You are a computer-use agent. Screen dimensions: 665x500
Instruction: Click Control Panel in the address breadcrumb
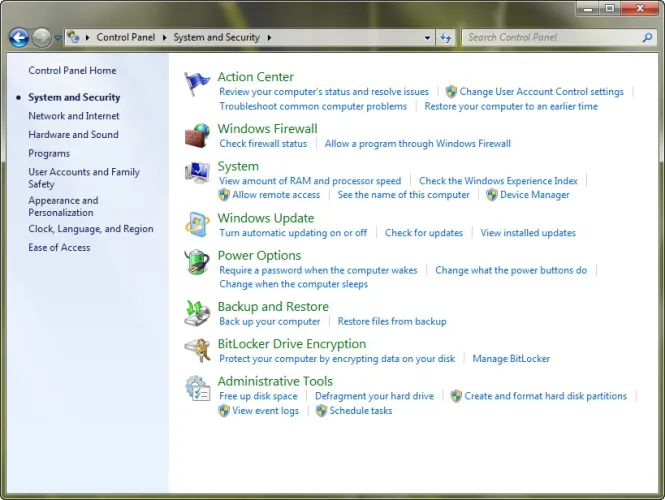pos(126,37)
